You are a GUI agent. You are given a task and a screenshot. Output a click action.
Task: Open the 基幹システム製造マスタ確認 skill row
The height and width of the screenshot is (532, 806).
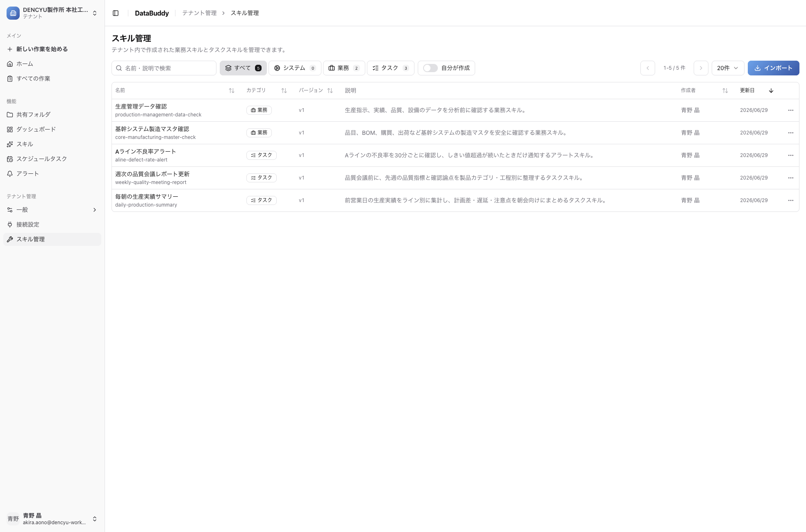(455, 133)
